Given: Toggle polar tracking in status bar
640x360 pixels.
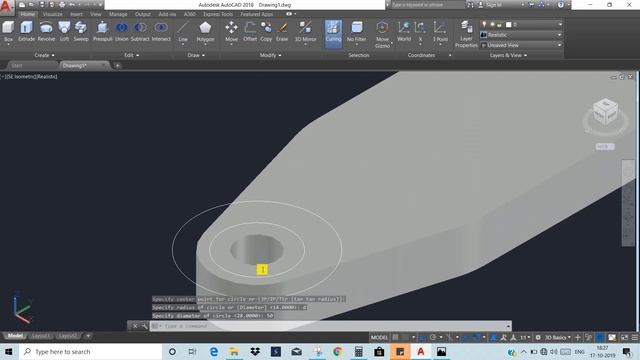Looking at the screenshot, I should 433,337.
